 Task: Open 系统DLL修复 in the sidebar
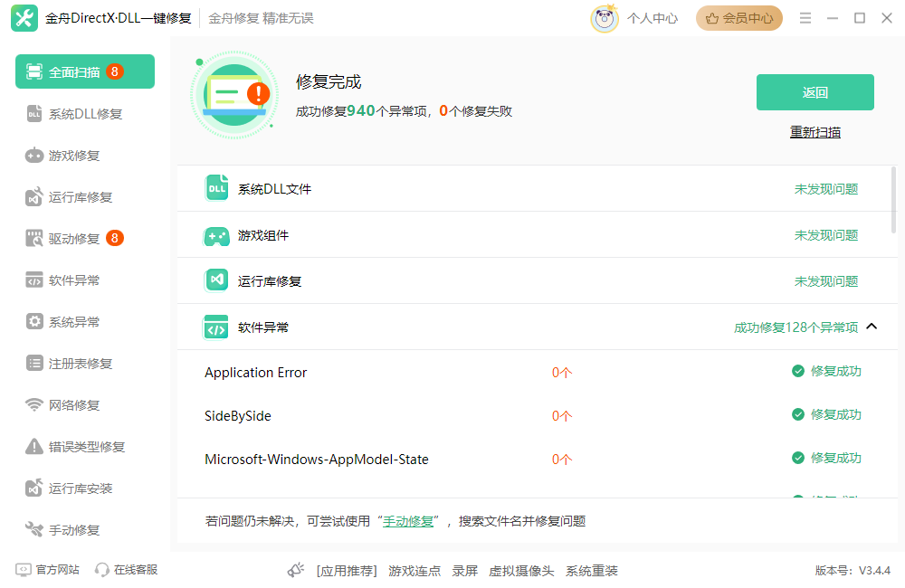pyautogui.click(x=85, y=114)
